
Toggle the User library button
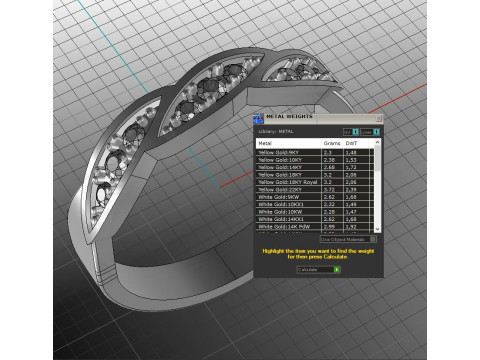[x=370, y=132]
